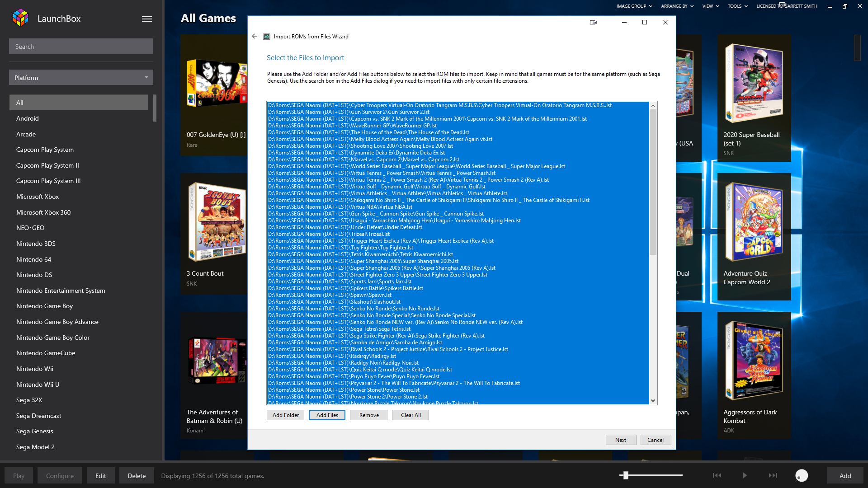Screen dimensions: 868x488
Task: Click the Clear All button
Action: 410,415
